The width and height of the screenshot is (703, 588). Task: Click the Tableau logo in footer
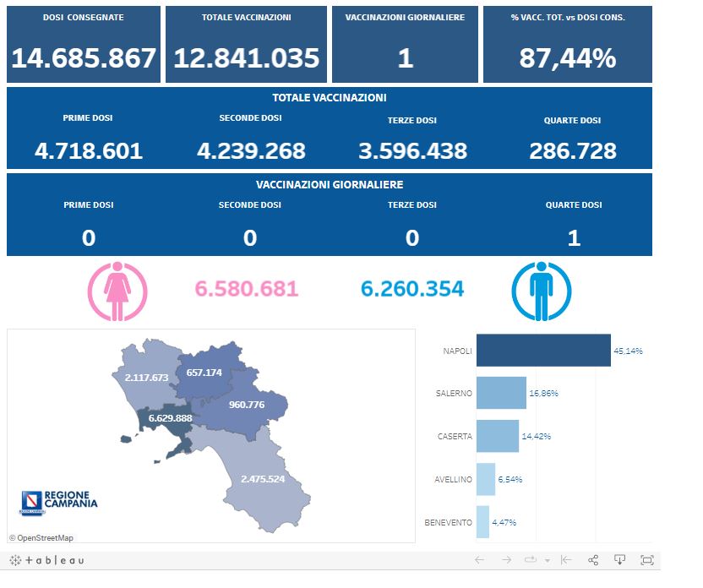click(x=47, y=560)
